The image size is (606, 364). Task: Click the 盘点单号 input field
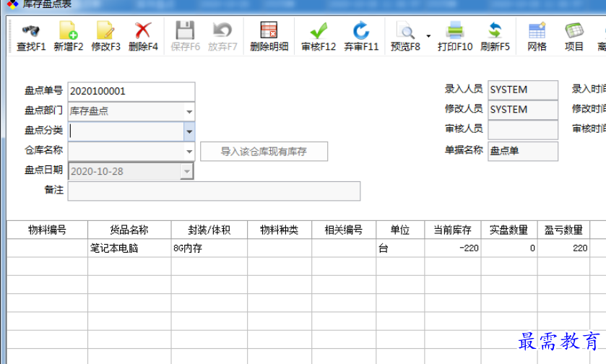131,92
